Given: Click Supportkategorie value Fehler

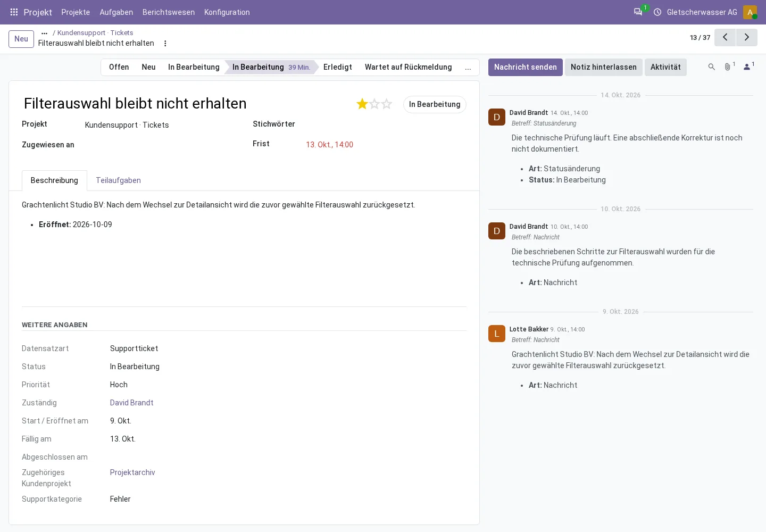Looking at the screenshot, I should pos(120,499).
